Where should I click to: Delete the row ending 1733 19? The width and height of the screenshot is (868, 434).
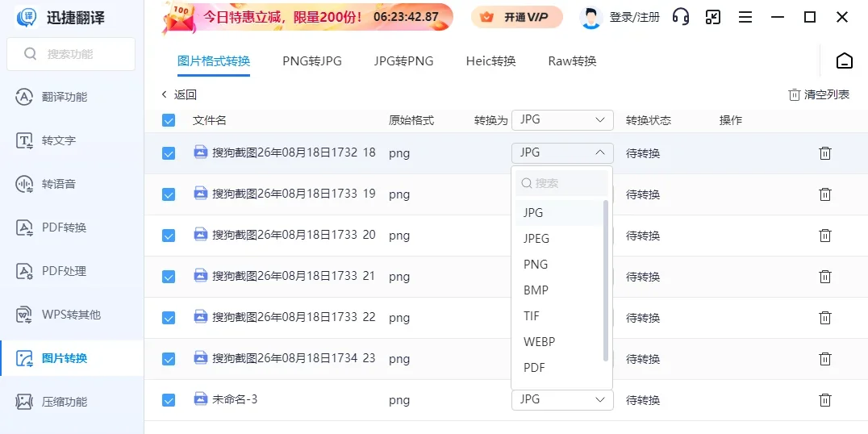(824, 194)
